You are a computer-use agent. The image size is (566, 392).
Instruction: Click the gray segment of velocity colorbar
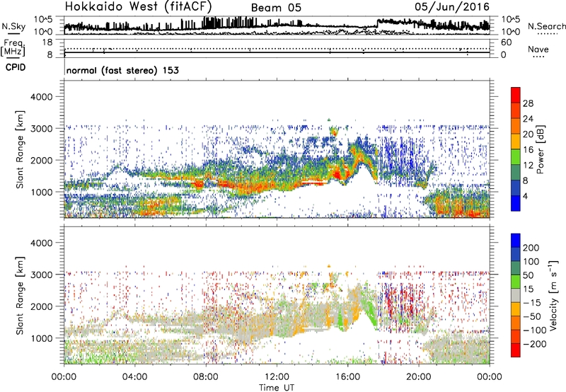point(516,295)
